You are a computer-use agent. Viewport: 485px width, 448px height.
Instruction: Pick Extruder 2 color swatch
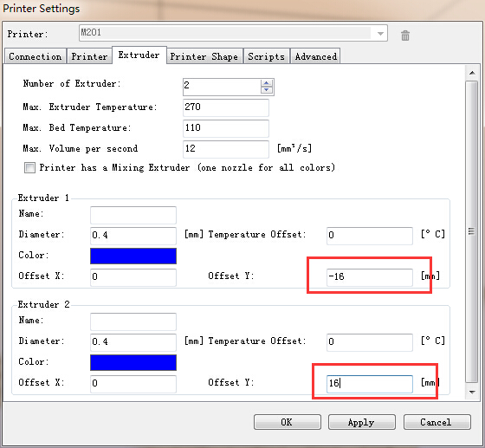[133, 362]
